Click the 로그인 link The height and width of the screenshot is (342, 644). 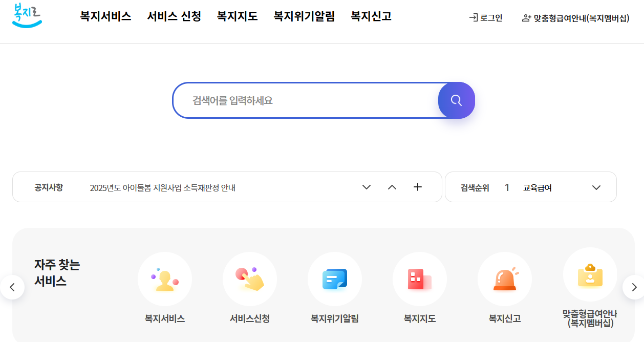pos(485,17)
